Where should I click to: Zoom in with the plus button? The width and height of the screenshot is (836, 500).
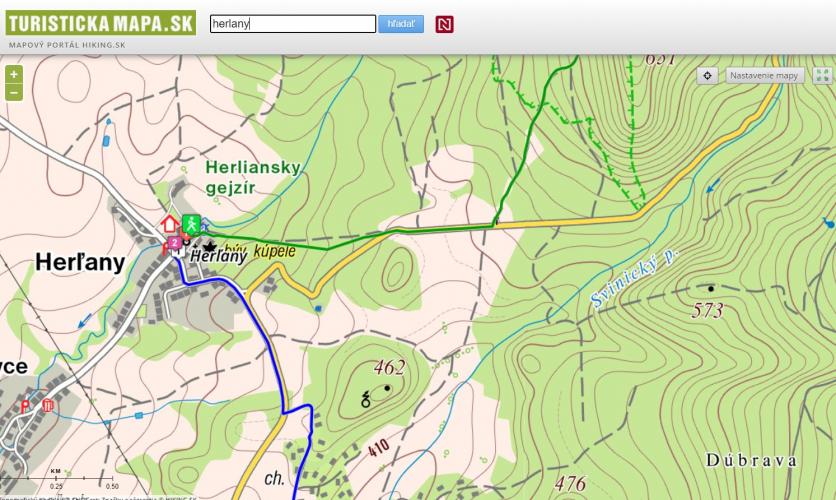click(13, 74)
